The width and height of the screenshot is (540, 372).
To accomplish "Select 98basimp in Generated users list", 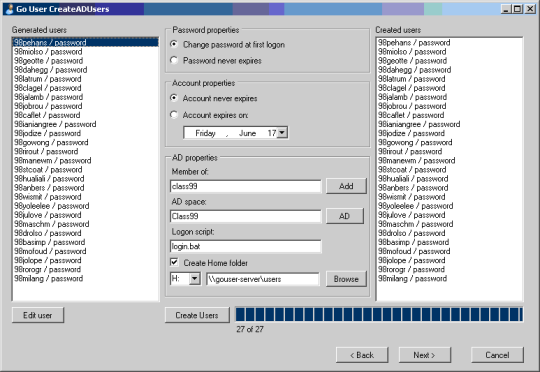I will coord(85,242).
